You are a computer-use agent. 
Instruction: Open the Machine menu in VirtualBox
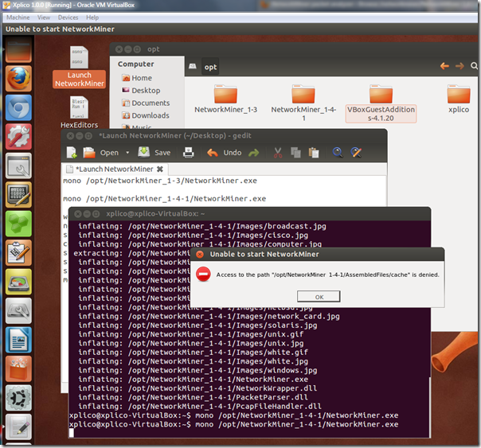18,18
